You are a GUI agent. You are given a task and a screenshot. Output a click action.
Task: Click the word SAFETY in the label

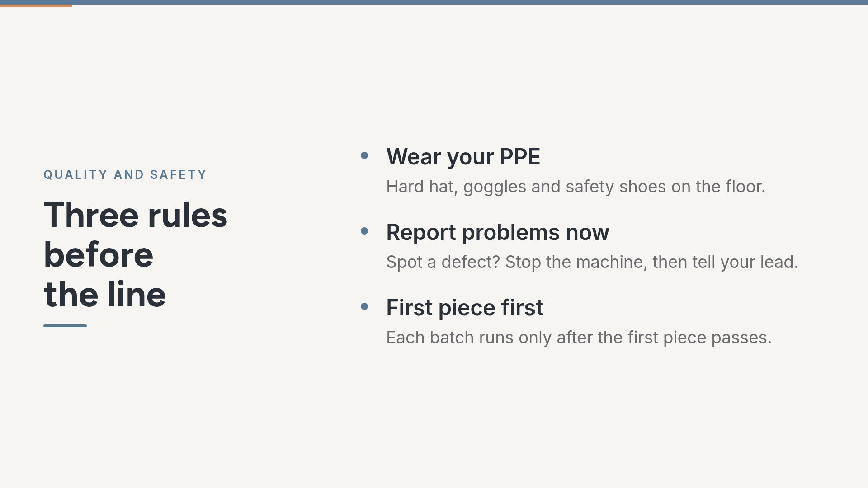click(x=178, y=175)
